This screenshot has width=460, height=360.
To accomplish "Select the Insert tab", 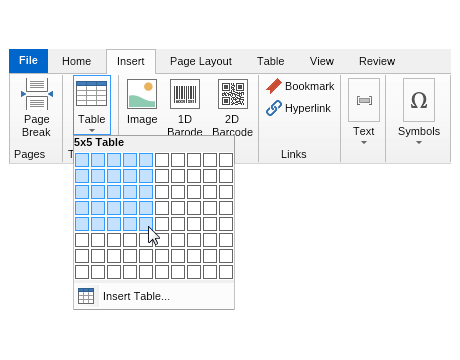I will coord(131,61).
